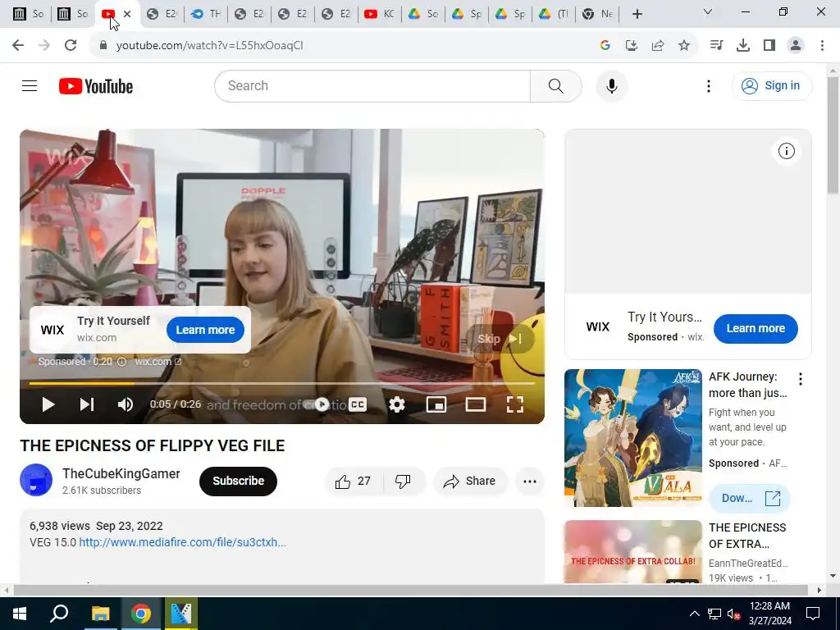Switch to the first So tab
This screenshot has height=630, width=840.
click(x=29, y=14)
